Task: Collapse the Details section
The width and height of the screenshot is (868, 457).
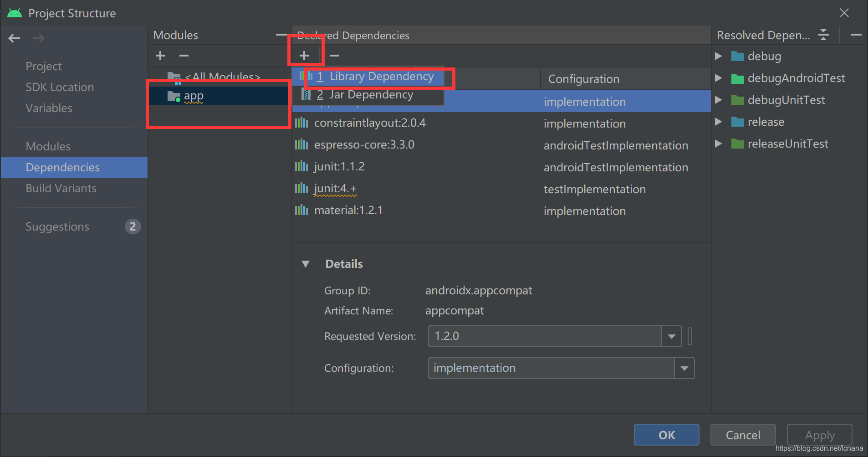Action: (306, 264)
